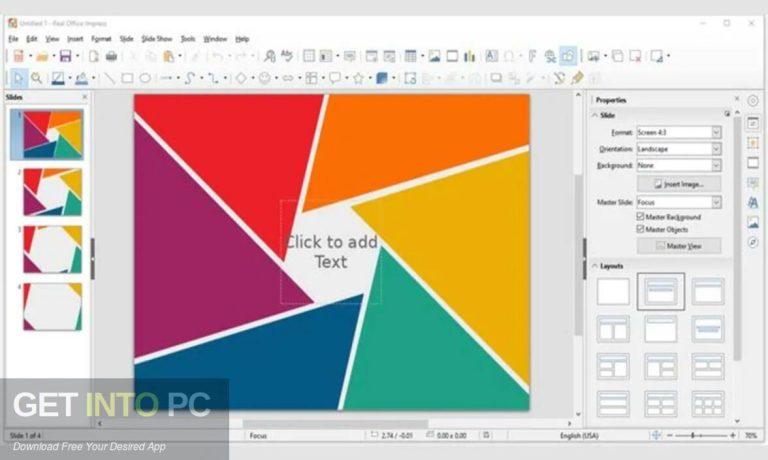Run the Spelling check icon
The width and height of the screenshot is (768, 460).
[x=287, y=56]
